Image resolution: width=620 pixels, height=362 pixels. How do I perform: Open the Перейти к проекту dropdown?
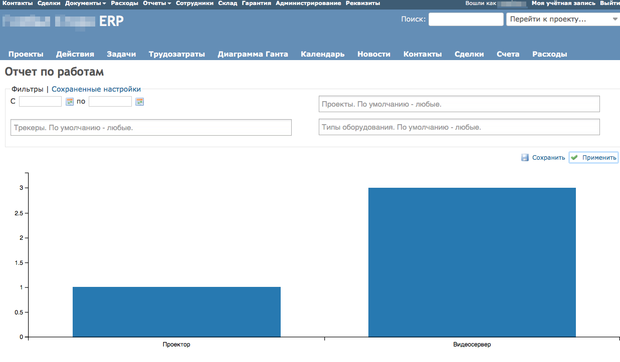point(563,19)
